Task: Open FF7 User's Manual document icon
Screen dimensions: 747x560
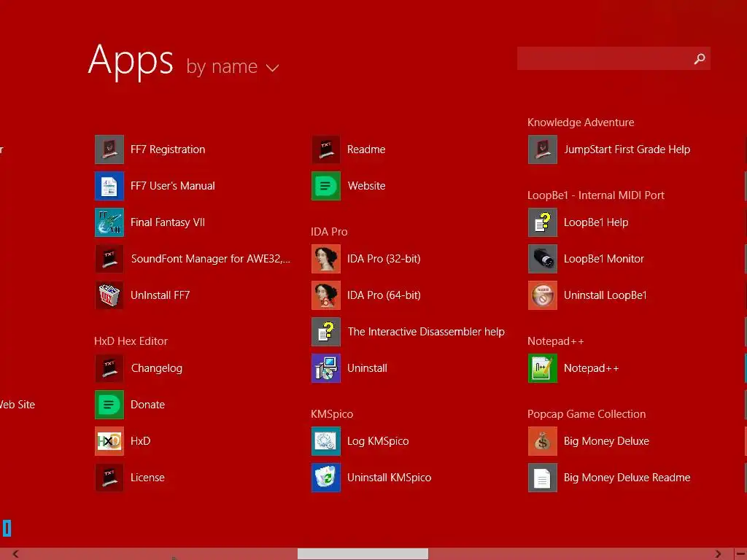Action: [x=109, y=186]
